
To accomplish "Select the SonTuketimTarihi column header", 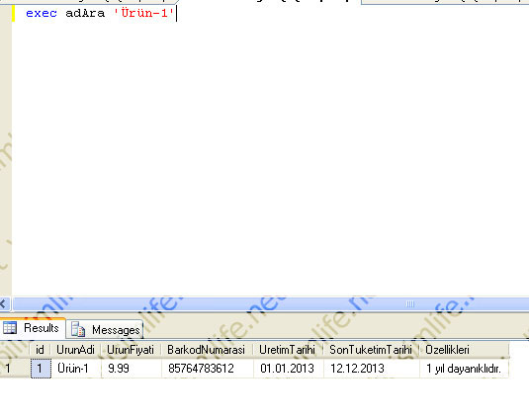I will (x=371, y=350).
